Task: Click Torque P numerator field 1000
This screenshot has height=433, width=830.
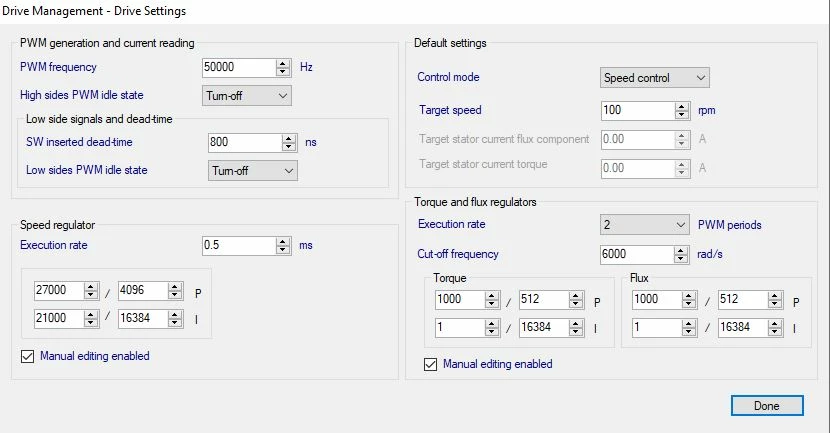Action: pyautogui.click(x=460, y=300)
